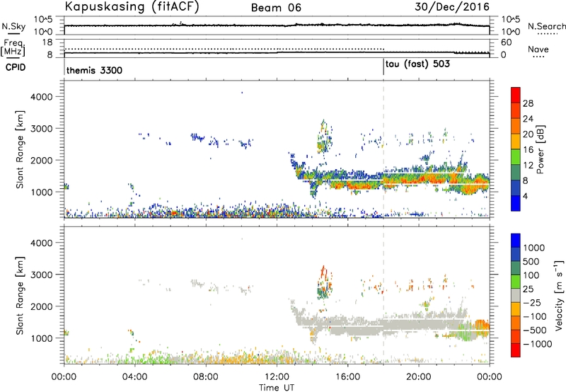Pick the light green 25–100 Velocity segment
Screen dimensions: 566x392
(516, 282)
